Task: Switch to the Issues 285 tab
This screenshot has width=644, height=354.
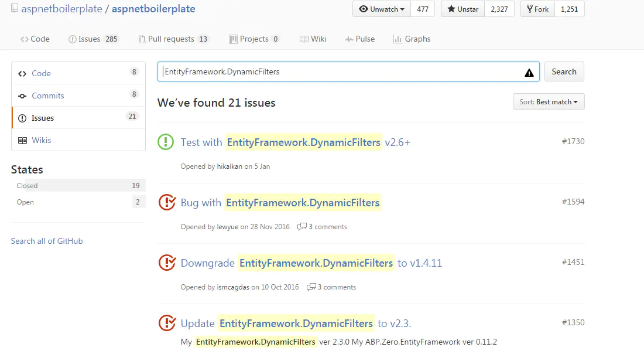Action: [93, 39]
